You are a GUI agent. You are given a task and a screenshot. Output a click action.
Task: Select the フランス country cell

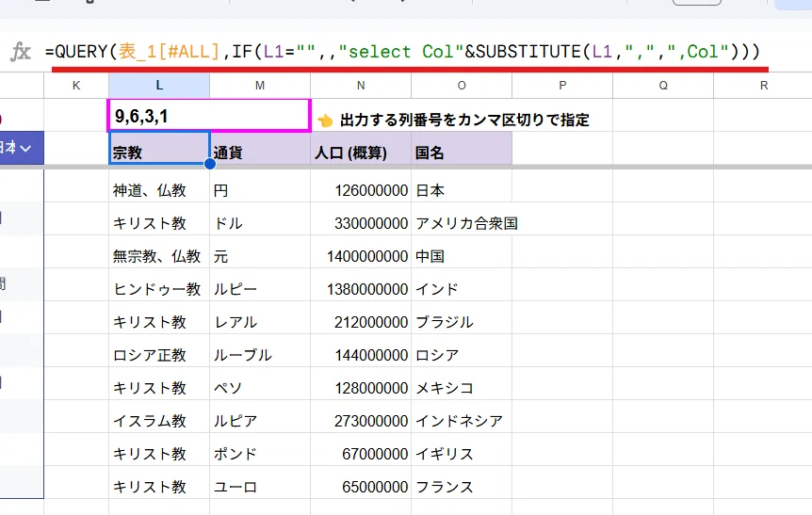pos(462,482)
